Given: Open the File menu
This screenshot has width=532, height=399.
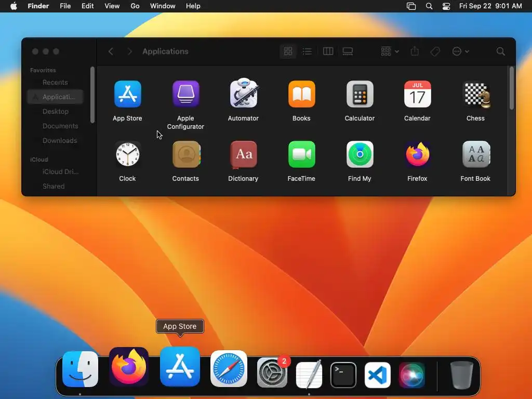Looking at the screenshot, I should click(x=65, y=6).
